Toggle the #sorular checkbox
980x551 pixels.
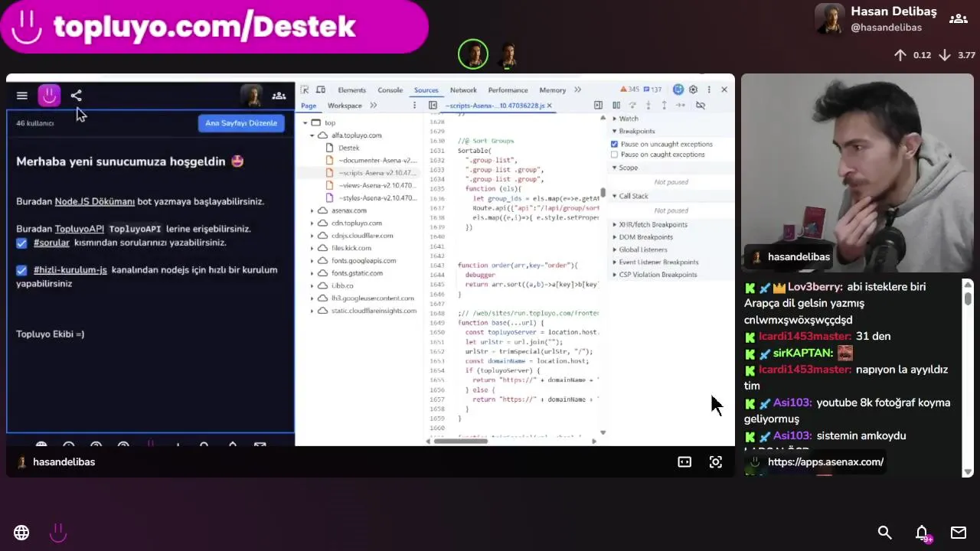21,243
